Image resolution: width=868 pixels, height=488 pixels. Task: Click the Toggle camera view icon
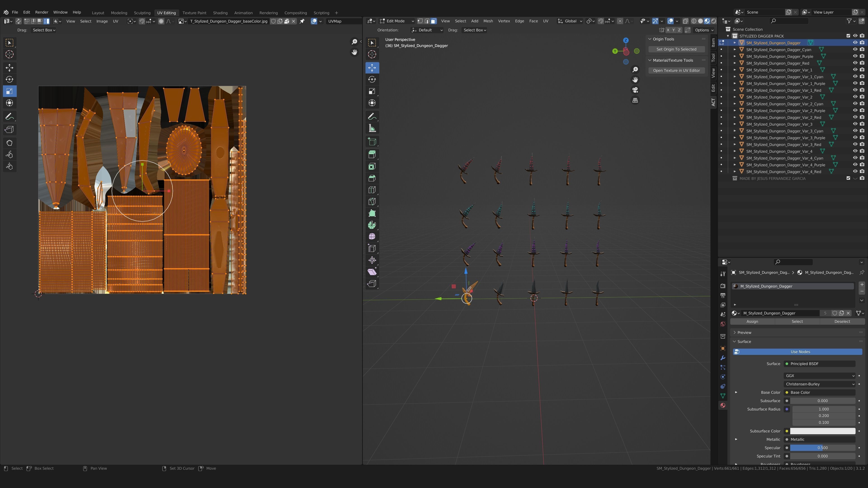coord(635,90)
